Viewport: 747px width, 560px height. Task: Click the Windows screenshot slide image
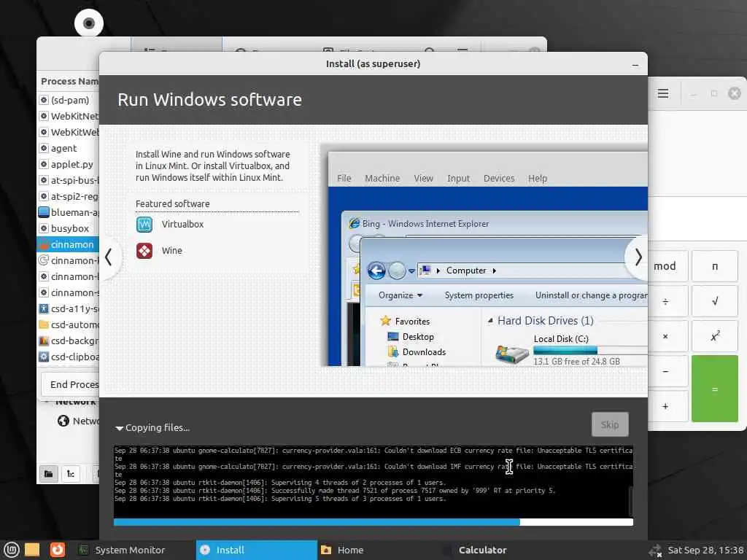click(483, 254)
